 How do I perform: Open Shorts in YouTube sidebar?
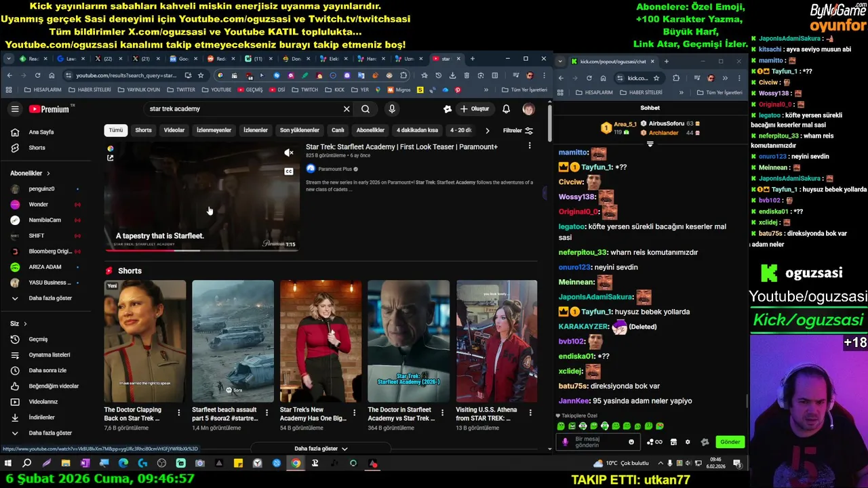click(x=37, y=148)
